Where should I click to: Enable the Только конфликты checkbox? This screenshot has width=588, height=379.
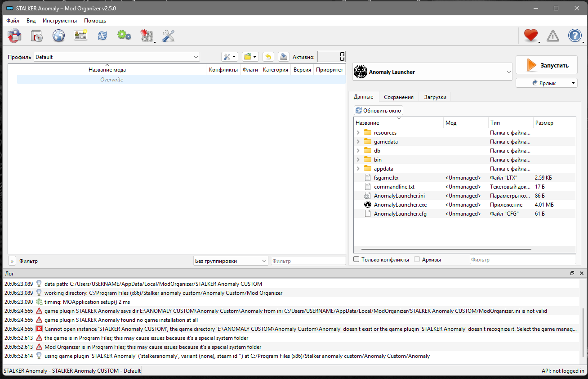[x=356, y=259]
